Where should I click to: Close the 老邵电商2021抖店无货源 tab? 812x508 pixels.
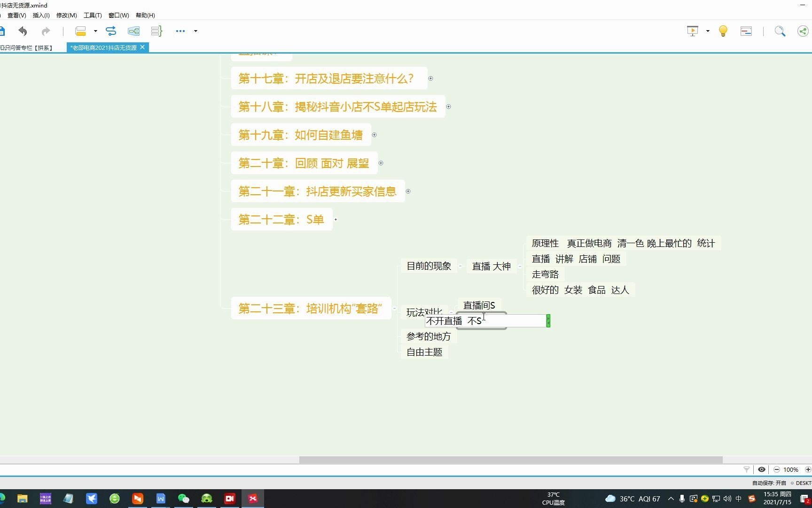pyautogui.click(x=142, y=47)
